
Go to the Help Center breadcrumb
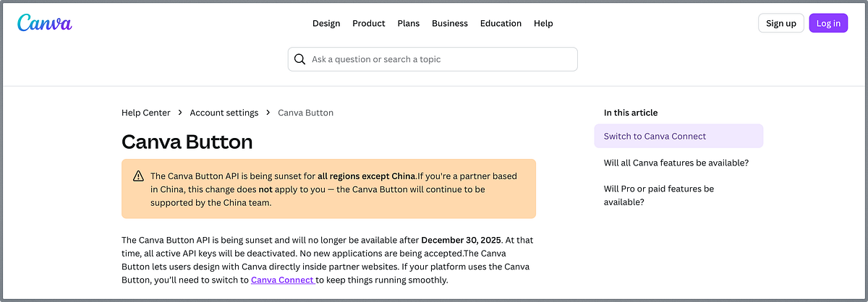146,113
